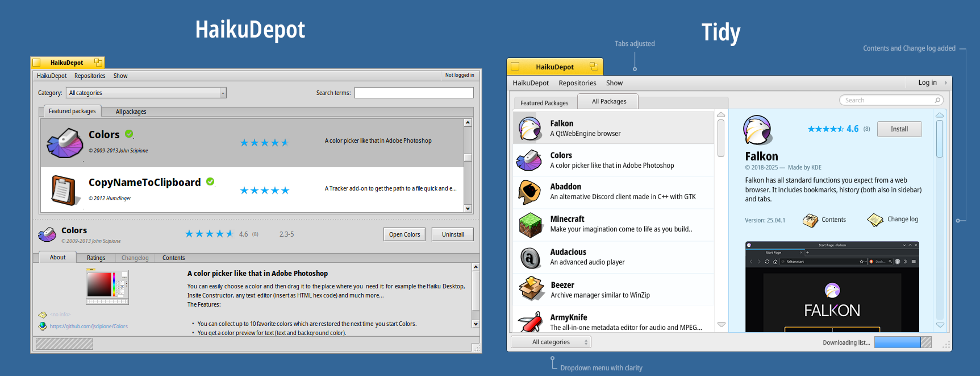Open the About tab in original details
Screen dimensions: 980x376
coord(57,257)
